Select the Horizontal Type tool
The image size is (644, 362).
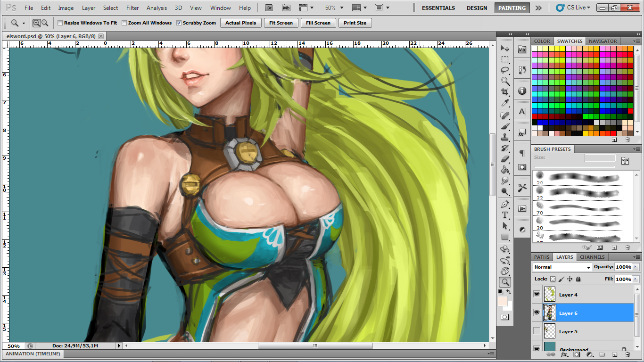point(505,215)
